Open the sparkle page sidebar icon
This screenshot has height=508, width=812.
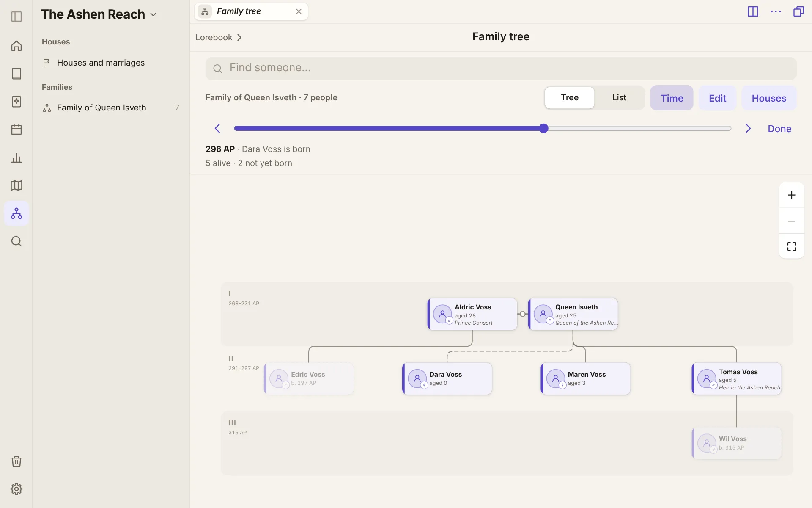[x=16, y=102]
